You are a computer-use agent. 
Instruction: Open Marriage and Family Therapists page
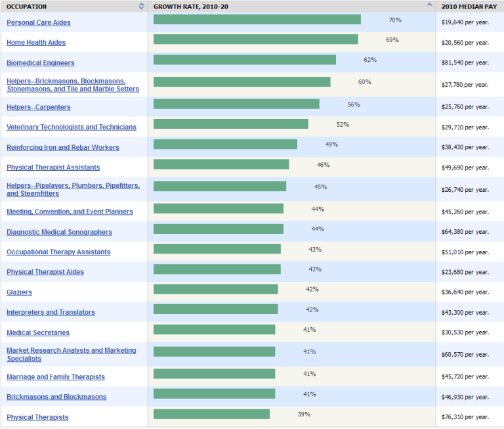click(x=56, y=377)
